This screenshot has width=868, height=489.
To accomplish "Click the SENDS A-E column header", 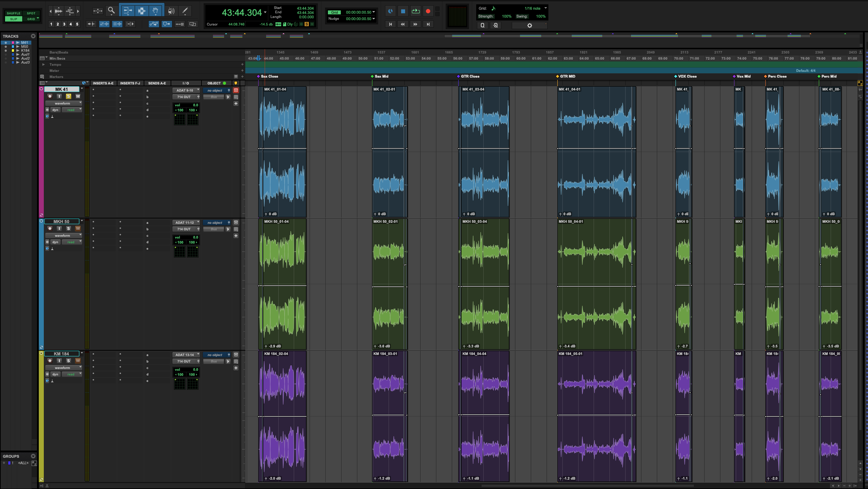I will [x=157, y=83].
